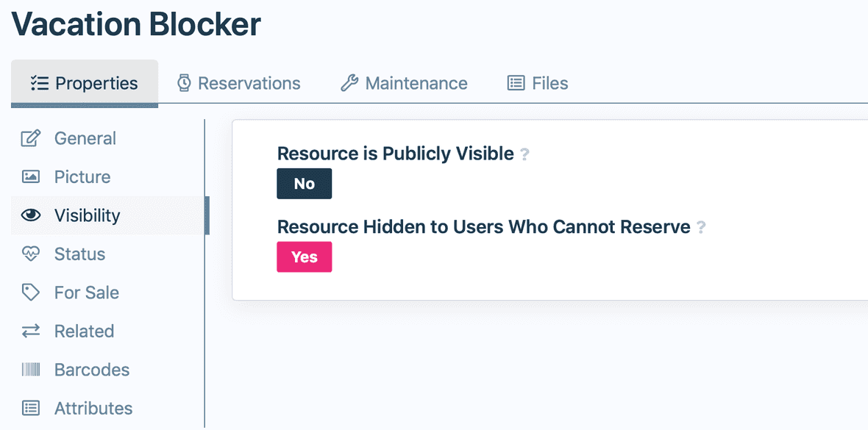The height and width of the screenshot is (430, 868).
Task: Click the eye icon beside Visibility
Action: coord(31,215)
